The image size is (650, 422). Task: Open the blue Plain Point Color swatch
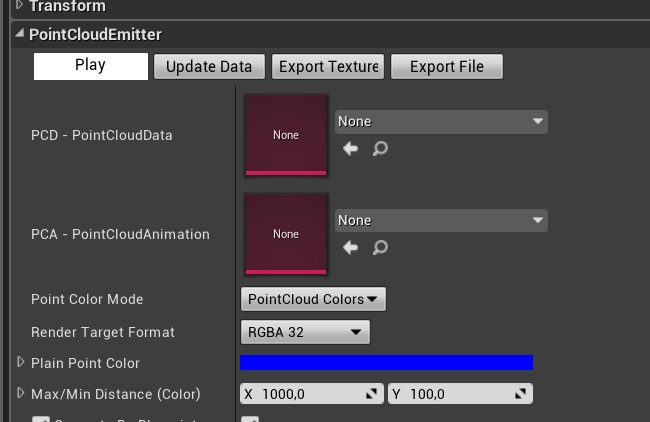click(386, 362)
